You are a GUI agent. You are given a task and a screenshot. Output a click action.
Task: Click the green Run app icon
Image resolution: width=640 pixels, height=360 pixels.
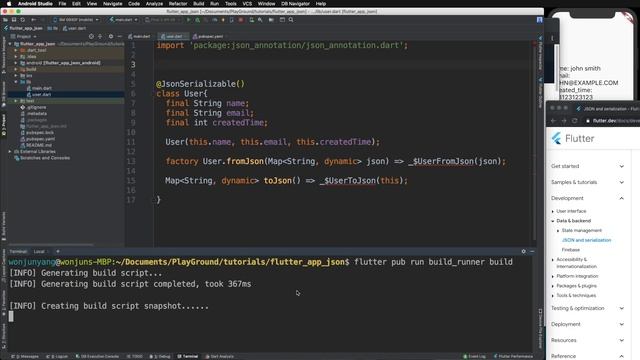coord(189,20)
